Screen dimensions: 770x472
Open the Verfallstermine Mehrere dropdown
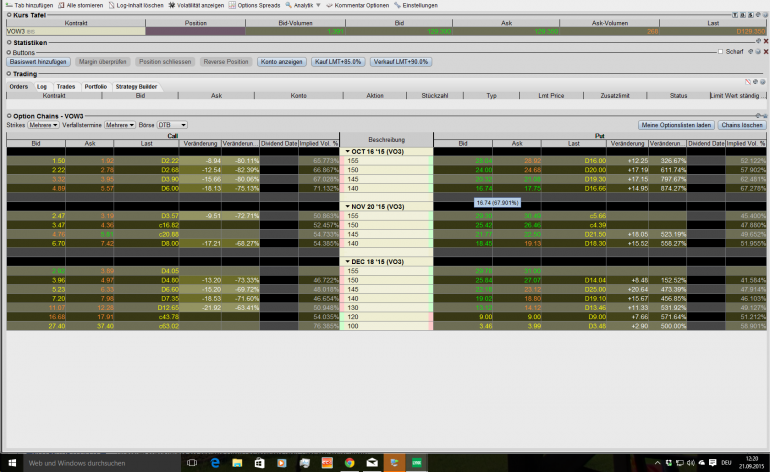pyautogui.click(x=120, y=125)
